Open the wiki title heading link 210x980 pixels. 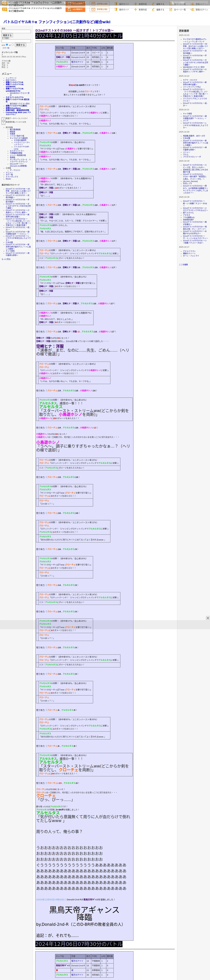[x=57, y=22]
